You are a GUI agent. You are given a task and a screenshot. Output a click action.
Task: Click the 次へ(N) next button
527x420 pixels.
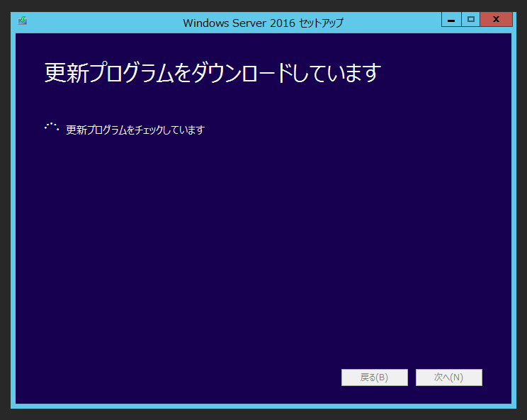[x=448, y=378]
